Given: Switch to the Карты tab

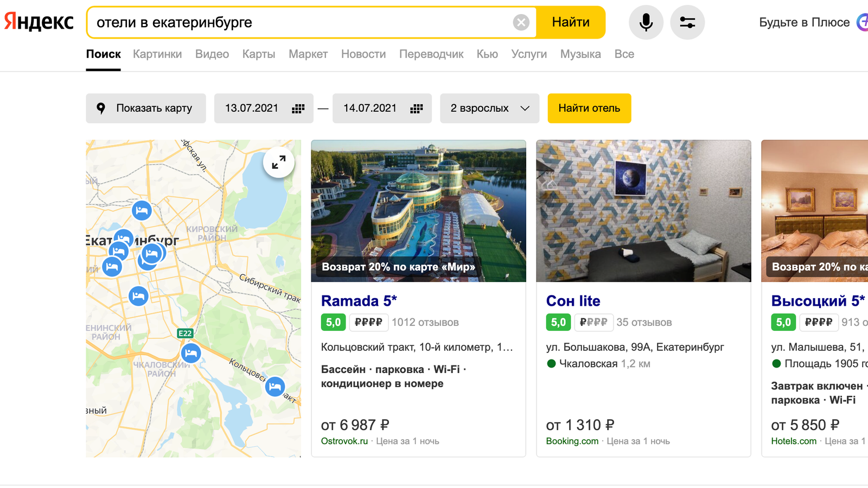Looking at the screenshot, I should pos(259,54).
